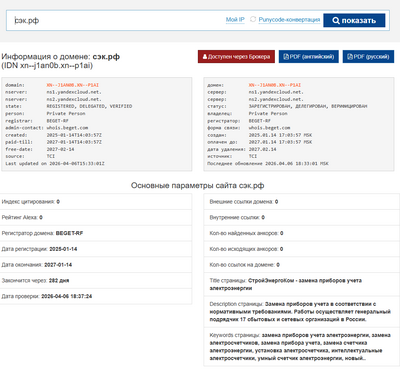Image resolution: width=400 pixels, height=372 pixels.
Task: Click the показать button text
Action: pos(359,21)
